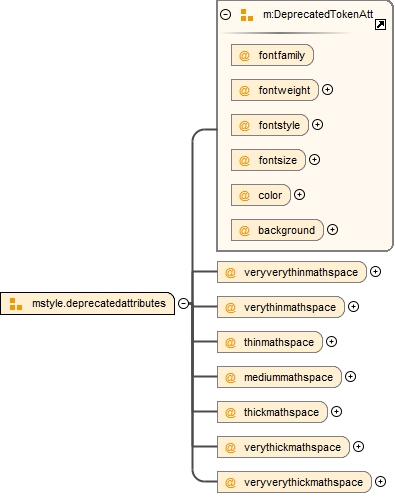The height and width of the screenshot is (498, 395).
Task: Click the @ icon of mediummathspace
Action: coord(230,377)
